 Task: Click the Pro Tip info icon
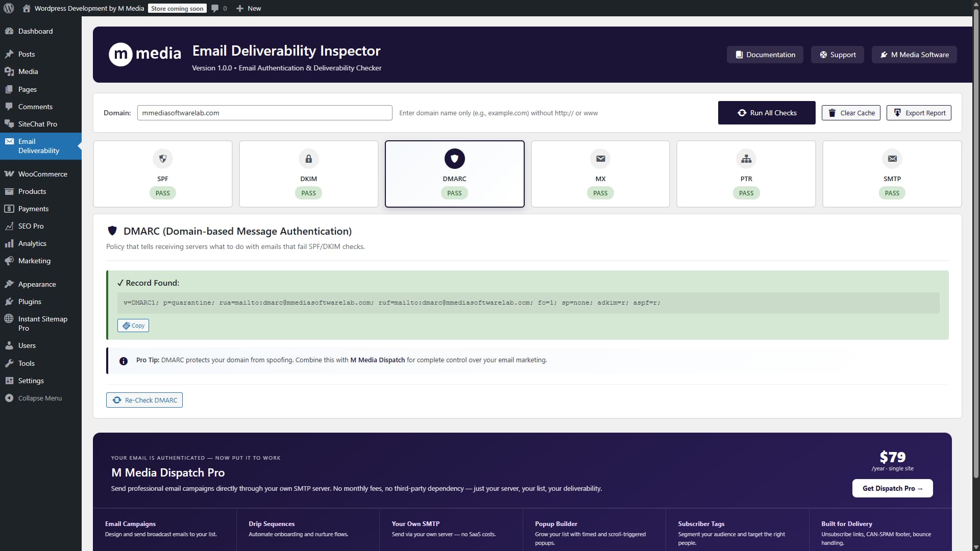pos(124,361)
